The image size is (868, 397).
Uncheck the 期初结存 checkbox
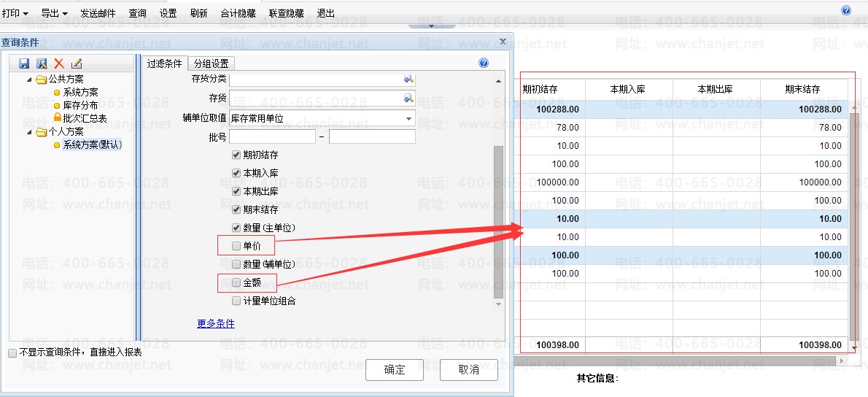(x=236, y=155)
